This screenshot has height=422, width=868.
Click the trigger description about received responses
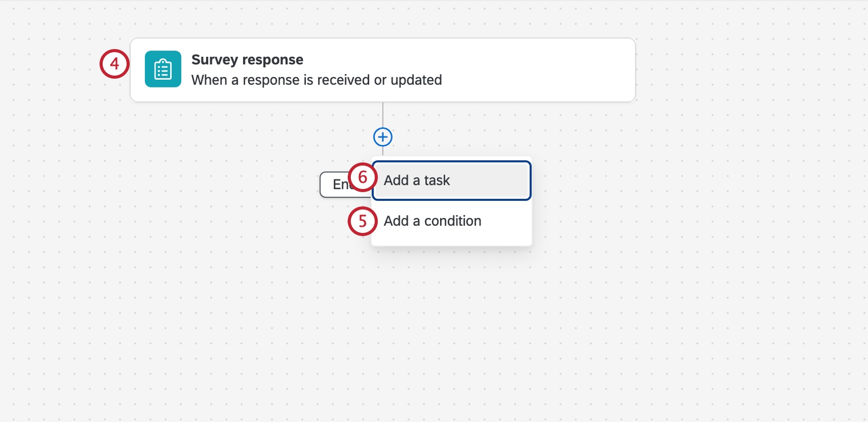[317, 80]
